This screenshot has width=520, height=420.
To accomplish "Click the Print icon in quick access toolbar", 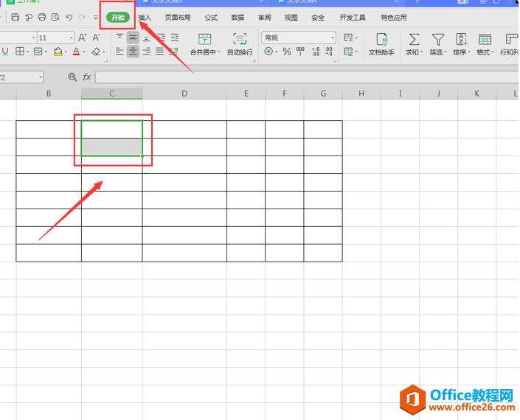I will [x=42, y=17].
